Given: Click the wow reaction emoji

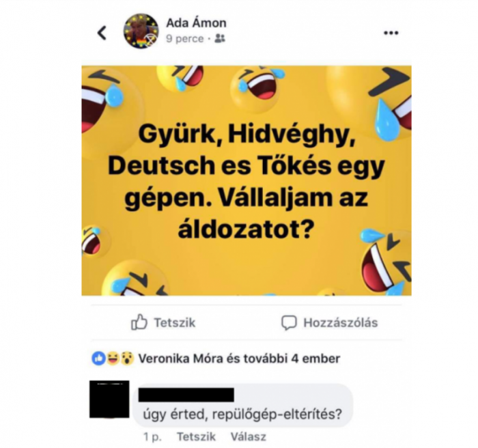Looking at the screenshot, I should [127, 359].
